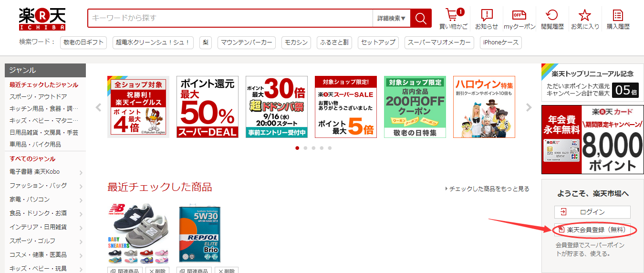Open the スーパーSALE ポイント最大5倍 banner
Screen dimensions: 644x273
[x=346, y=107]
